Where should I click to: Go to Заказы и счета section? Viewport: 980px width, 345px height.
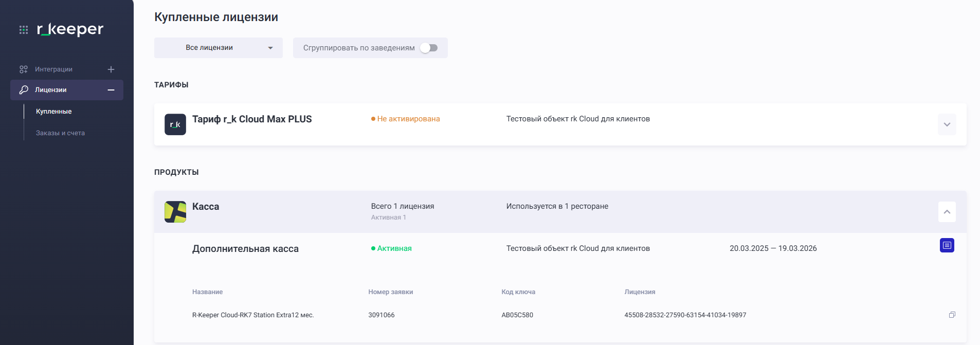(x=60, y=133)
